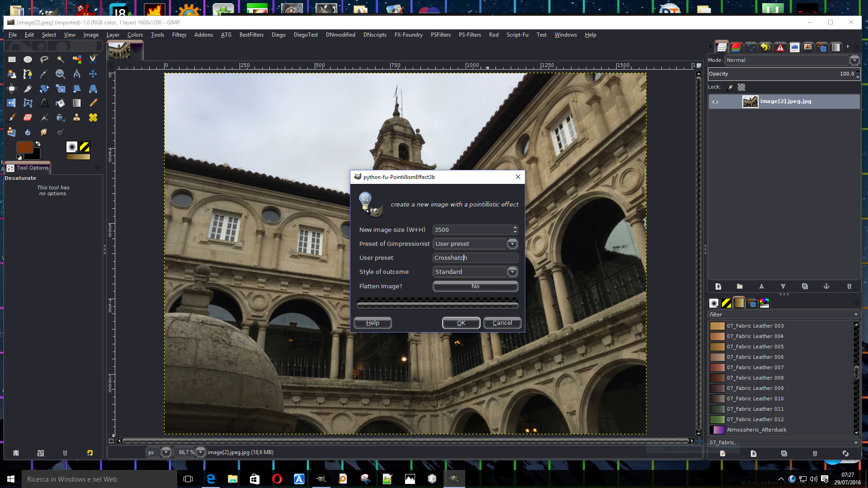
Task: Select the Zoom magnifier tool
Action: tap(61, 74)
